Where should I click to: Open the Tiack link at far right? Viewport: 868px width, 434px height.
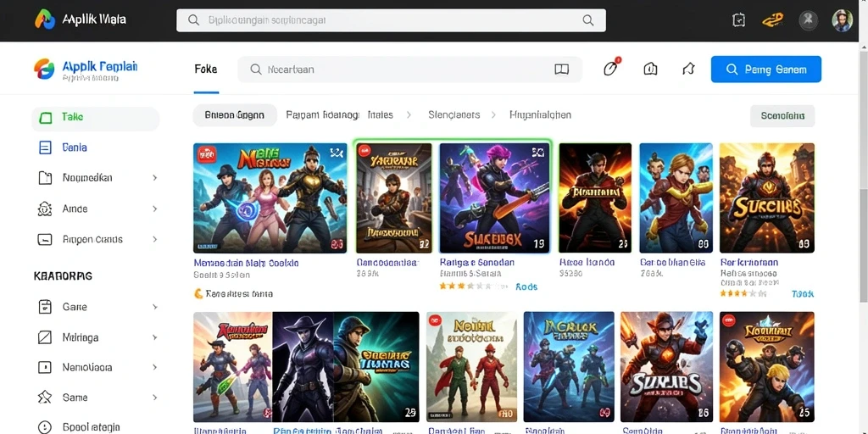804,294
